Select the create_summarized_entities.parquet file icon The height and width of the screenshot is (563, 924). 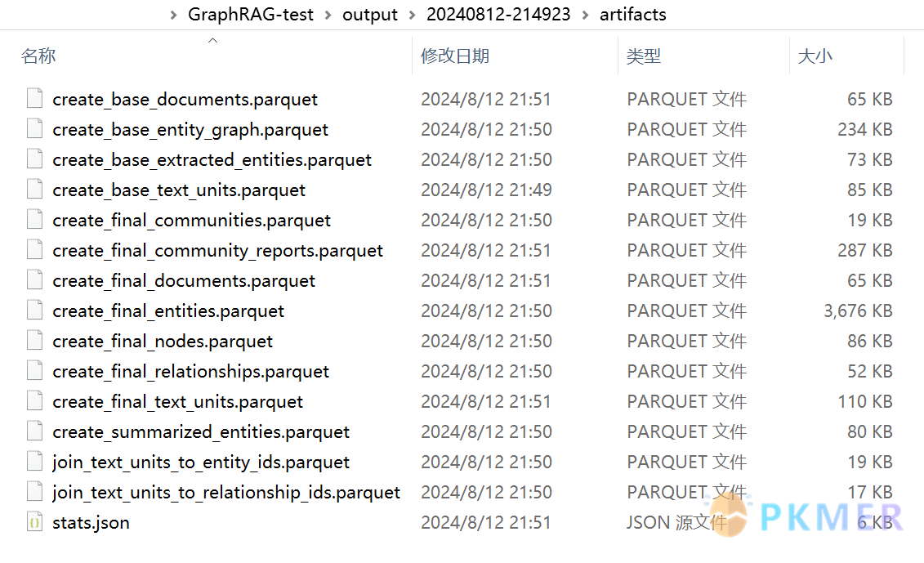click(35, 431)
